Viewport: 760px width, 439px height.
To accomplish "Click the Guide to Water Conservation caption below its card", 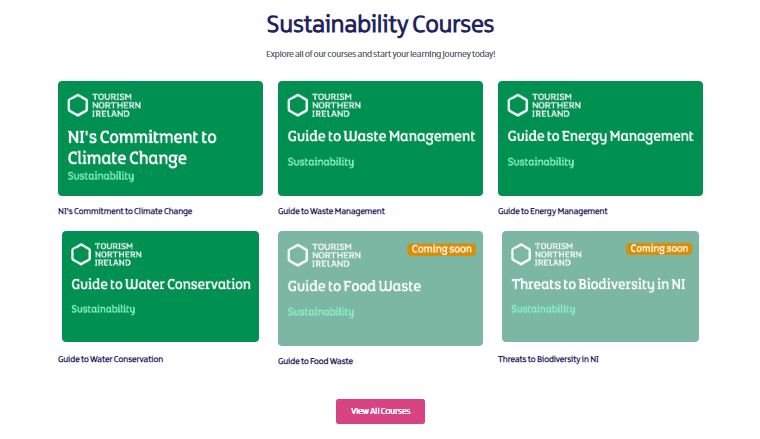I will (x=110, y=359).
